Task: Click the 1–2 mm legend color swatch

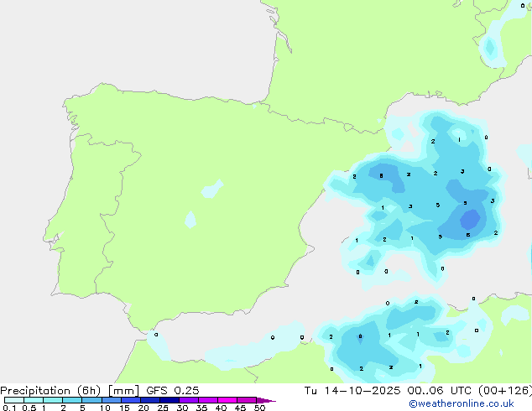Action: [x=53, y=400]
